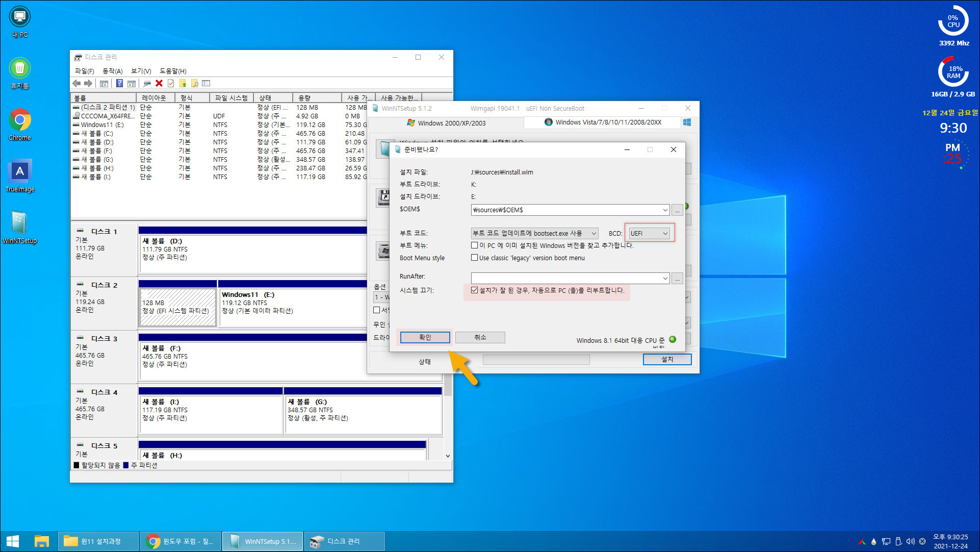Click the WinNTSetup progress bar
Image resolution: width=980 pixels, height=552 pixels.
coord(536,360)
